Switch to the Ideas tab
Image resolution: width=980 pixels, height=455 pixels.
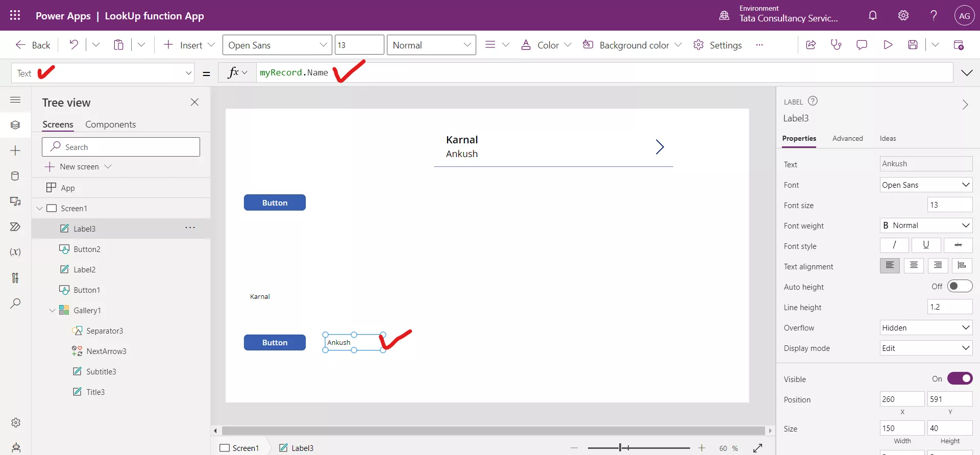click(888, 138)
